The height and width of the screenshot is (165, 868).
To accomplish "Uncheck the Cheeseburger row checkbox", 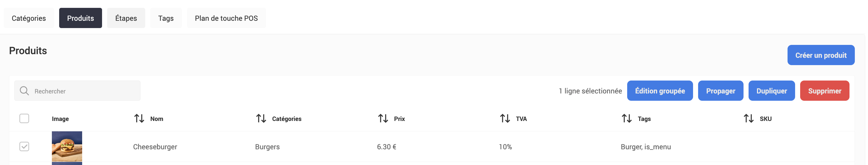I will 24,146.
